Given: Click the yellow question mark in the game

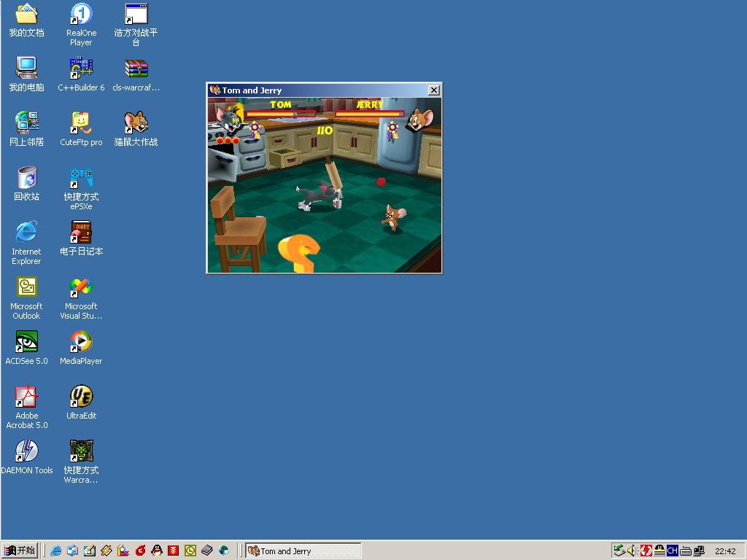Looking at the screenshot, I should pyautogui.click(x=298, y=253).
